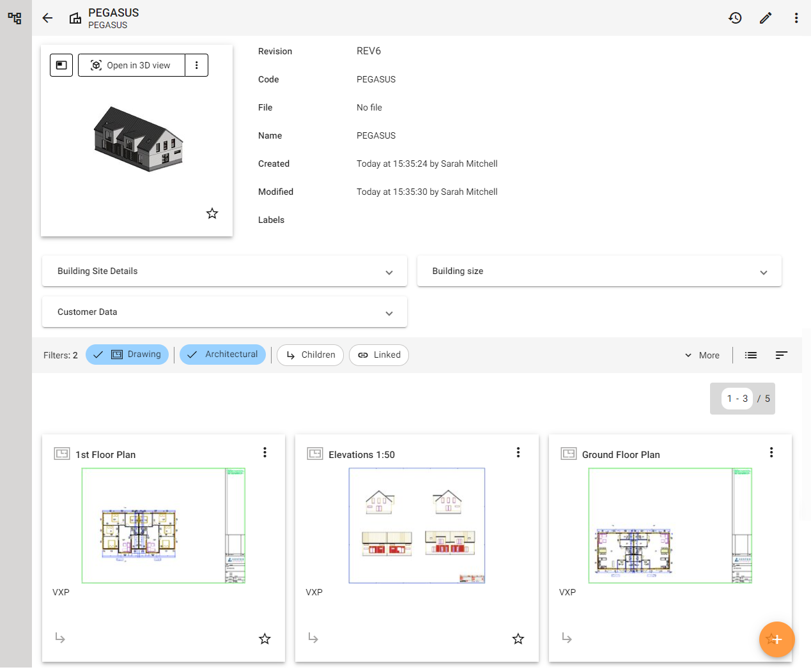Screen dimensions: 811x672
Task: Click the sort order icon
Action: 781,355
